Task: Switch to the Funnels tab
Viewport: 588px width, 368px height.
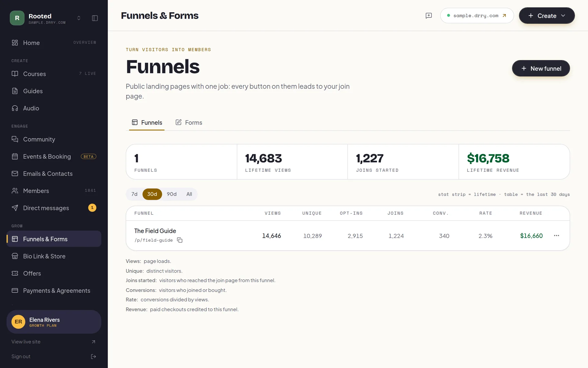Action: [x=147, y=123]
